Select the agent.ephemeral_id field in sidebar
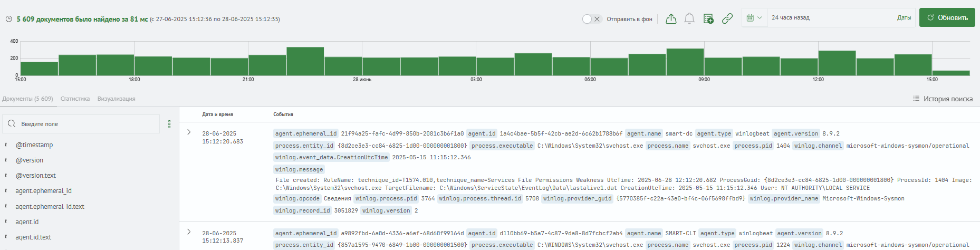Viewport: 980px width, 250px height. [43, 191]
